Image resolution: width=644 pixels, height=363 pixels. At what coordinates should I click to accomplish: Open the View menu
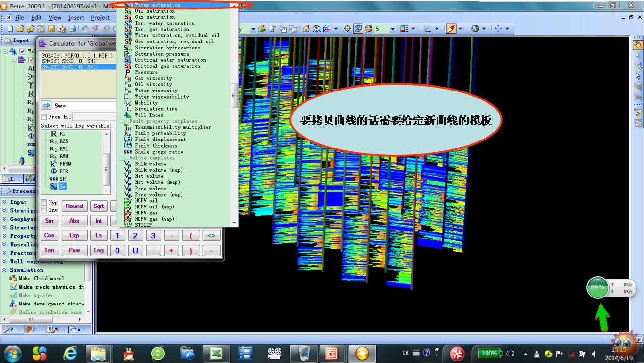[x=55, y=17]
